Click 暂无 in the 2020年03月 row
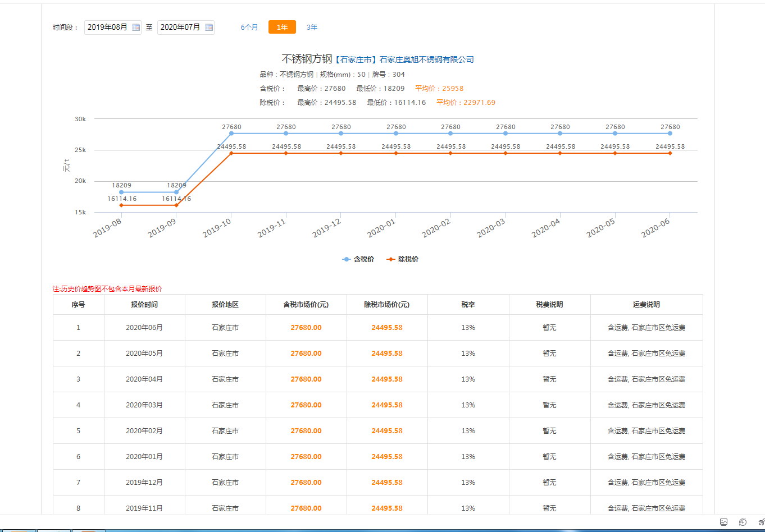This screenshot has width=765, height=532. click(x=549, y=405)
